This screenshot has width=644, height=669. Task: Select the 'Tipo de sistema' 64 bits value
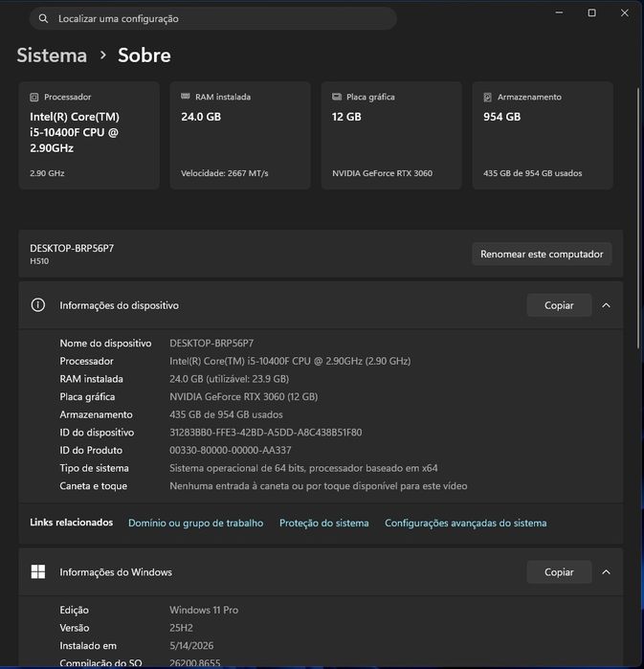(x=303, y=468)
